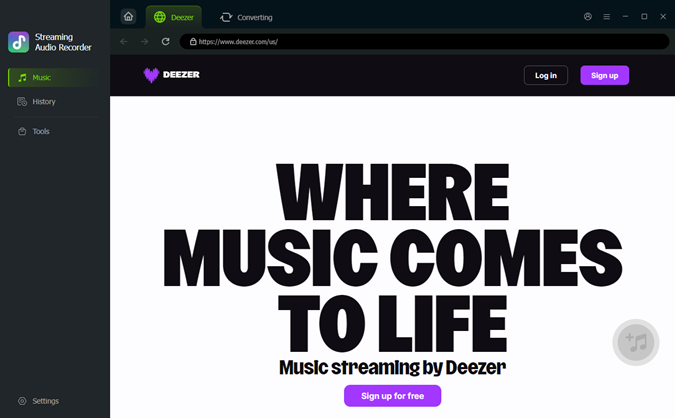The image size is (675, 418).
Task: Click the WHERE MUSIC COMES TO LIFE headline
Action: tap(392, 257)
